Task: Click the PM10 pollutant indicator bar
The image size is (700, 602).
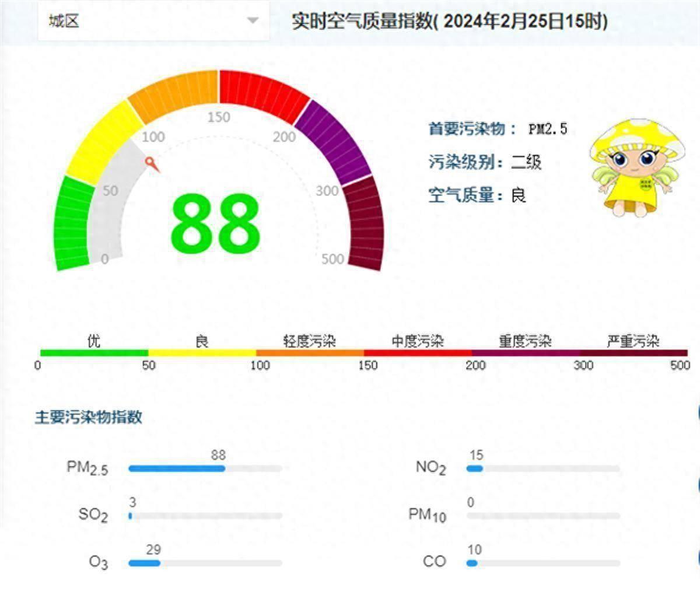Action: (542, 515)
